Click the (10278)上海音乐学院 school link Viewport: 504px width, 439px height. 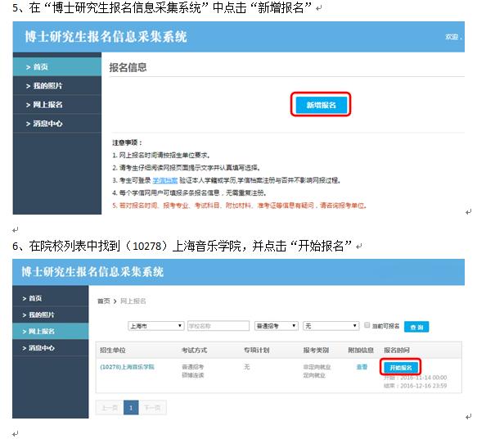pos(127,367)
